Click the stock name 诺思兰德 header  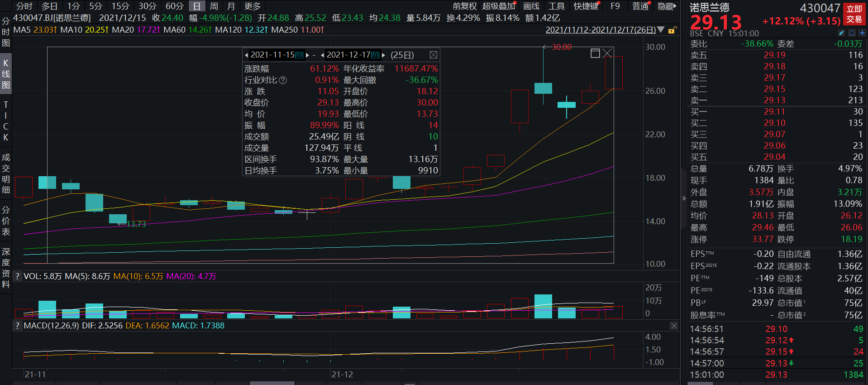(710, 7)
